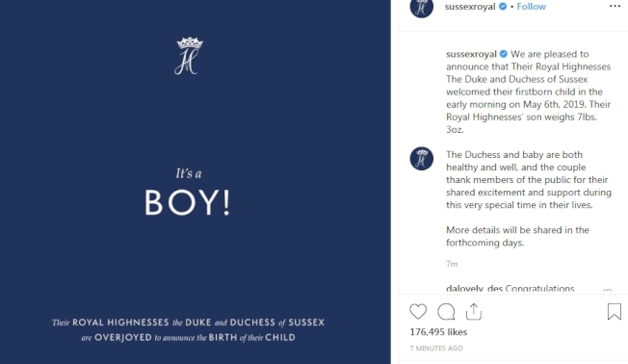Click the It's a BOY! announcement image
This screenshot has height=364, width=628.
tap(196, 182)
